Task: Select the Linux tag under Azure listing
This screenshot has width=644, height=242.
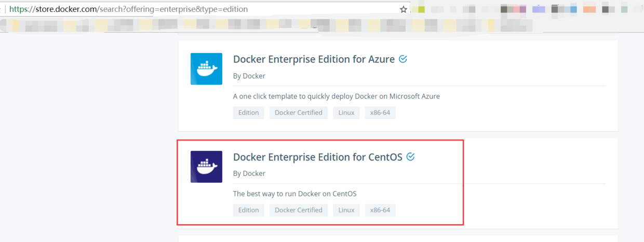Action: click(x=346, y=112)
